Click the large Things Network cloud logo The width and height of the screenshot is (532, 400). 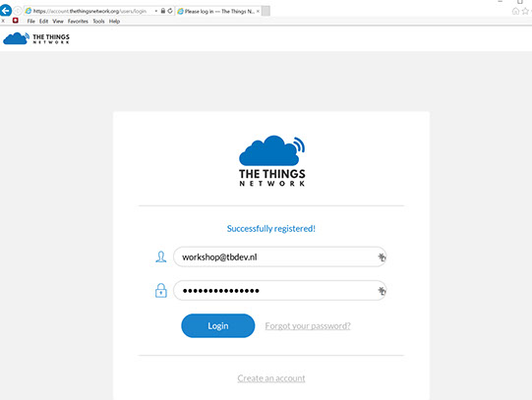point(271,160)
